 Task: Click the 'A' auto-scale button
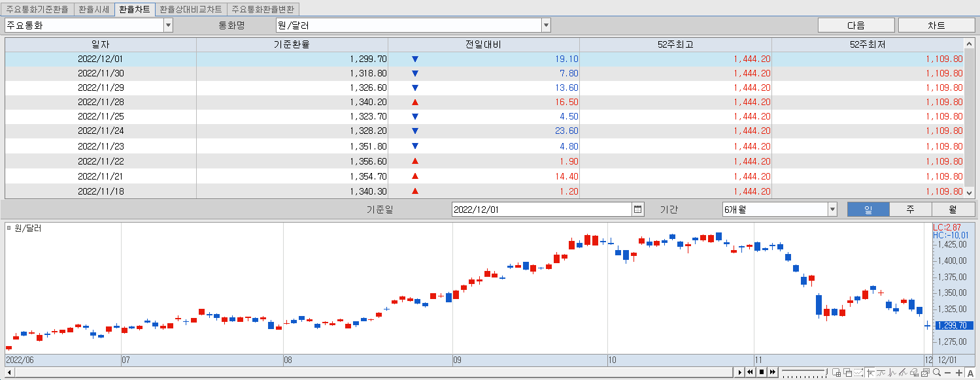(970, 373)
